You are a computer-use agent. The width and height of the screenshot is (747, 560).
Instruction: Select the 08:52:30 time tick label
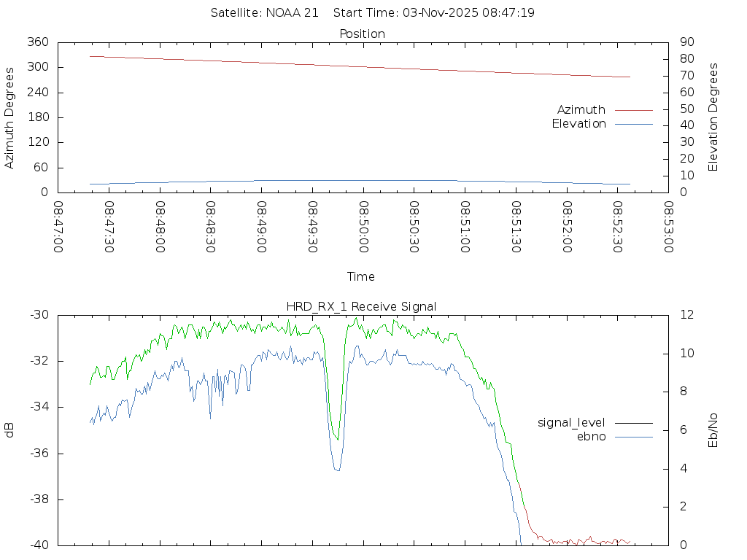click(x=617, y=227)
